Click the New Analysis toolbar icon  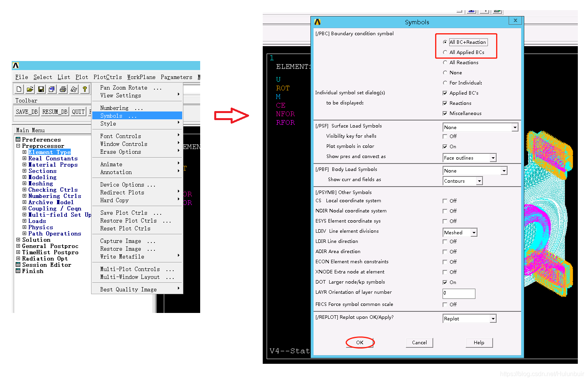pyautogui.click(x=19, y=89)
